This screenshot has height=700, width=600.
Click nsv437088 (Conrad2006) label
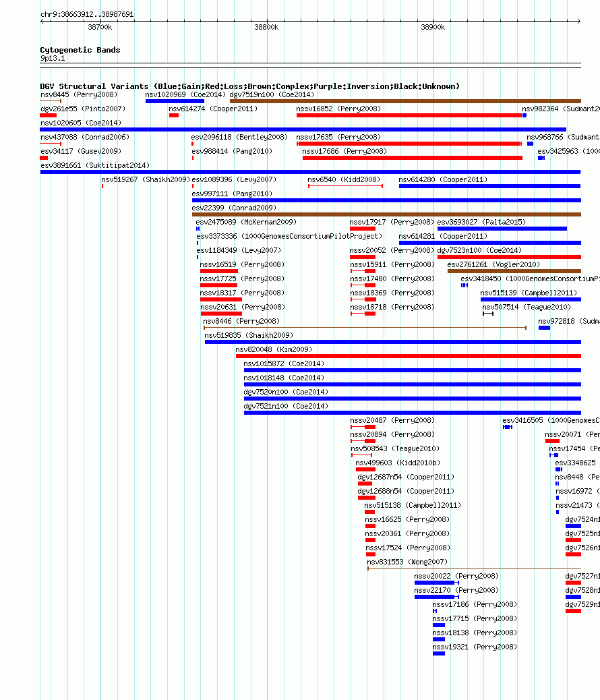click(x=85, y=137)
